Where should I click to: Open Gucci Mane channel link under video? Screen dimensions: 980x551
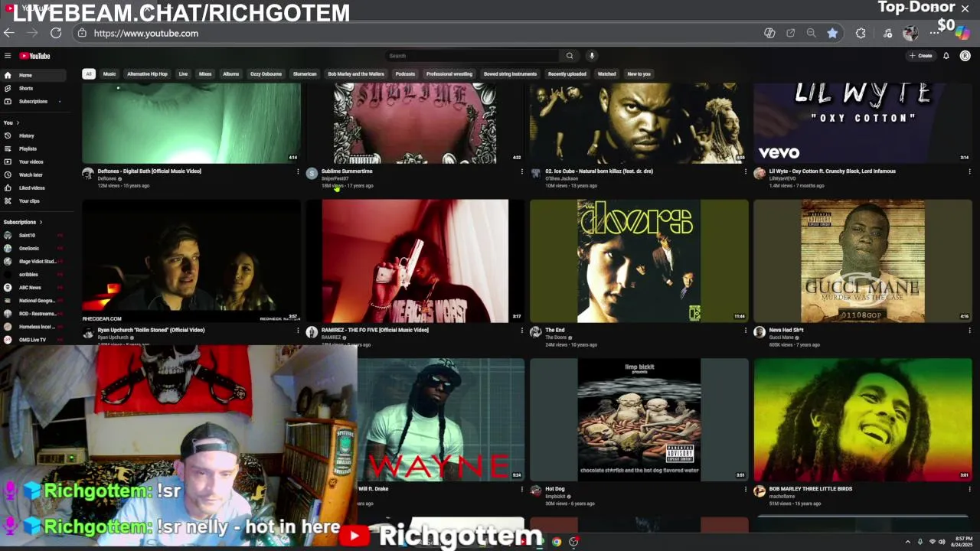[782, 337]
